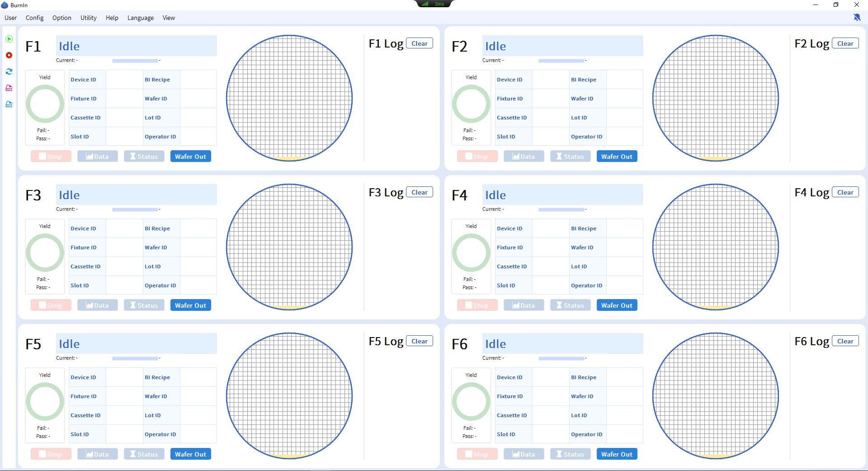Click the green start play icon in sidebar
868x471 pixels.
[9, 39]
